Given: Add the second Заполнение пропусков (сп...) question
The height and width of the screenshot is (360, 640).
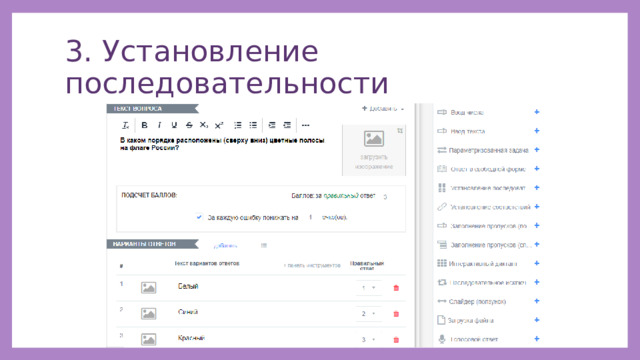Looking at the screenshot, I should tap(537, 244).
